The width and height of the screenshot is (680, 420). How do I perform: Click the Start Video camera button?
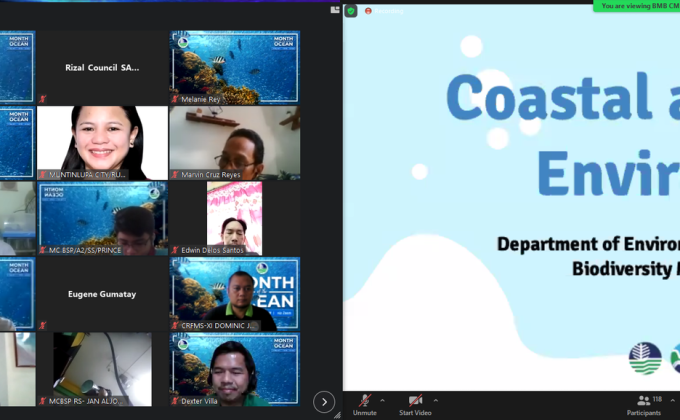click(415, 405)
